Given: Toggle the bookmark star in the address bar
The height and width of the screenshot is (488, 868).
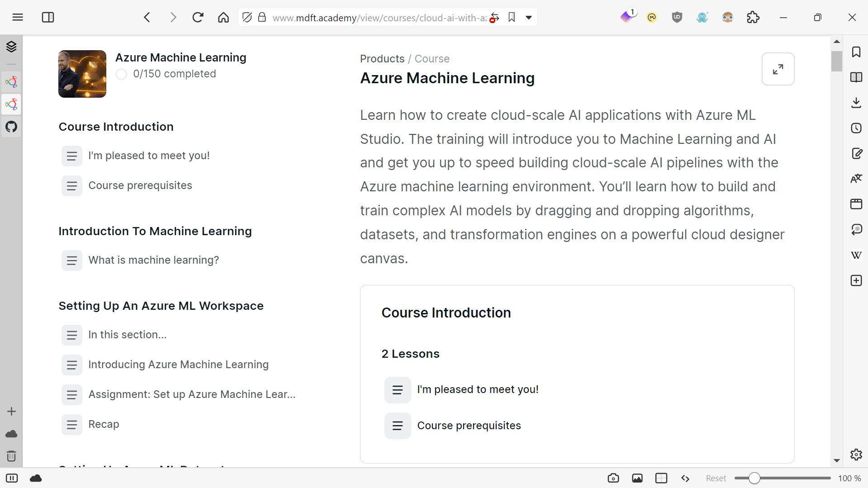Looking at the screenshot, I should tap(512, 17).
